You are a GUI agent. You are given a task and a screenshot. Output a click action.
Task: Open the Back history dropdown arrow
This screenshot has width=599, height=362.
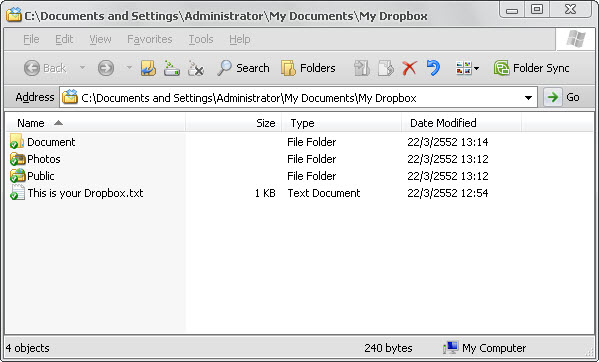82,68
